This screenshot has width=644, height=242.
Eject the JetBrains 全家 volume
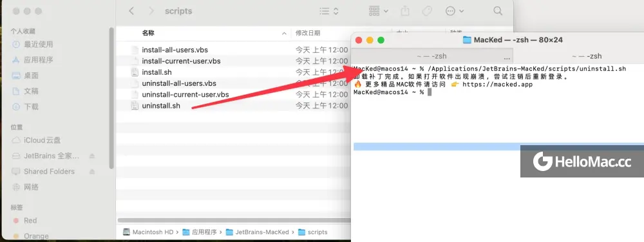tap(92, 156)
